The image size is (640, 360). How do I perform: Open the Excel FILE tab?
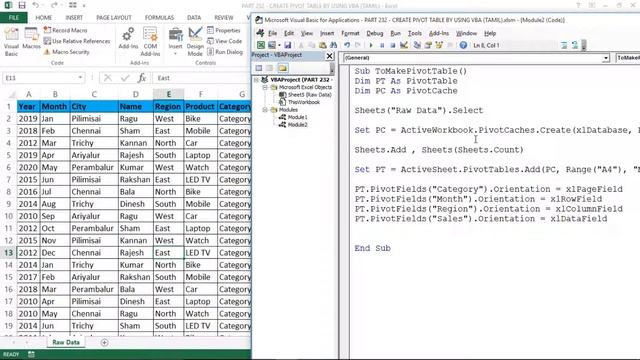coord(13,18)
